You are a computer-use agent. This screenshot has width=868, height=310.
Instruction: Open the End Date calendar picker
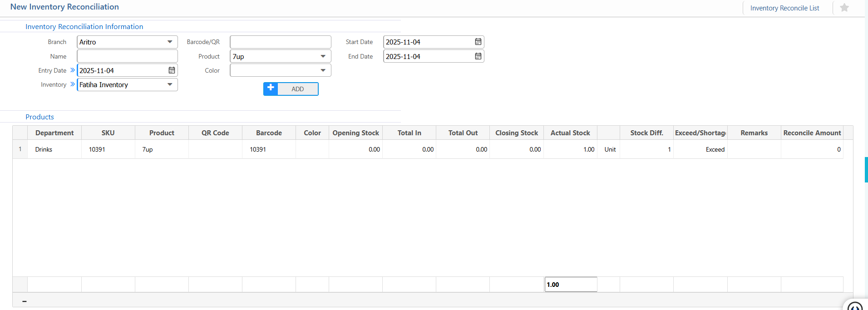(478, 56)
